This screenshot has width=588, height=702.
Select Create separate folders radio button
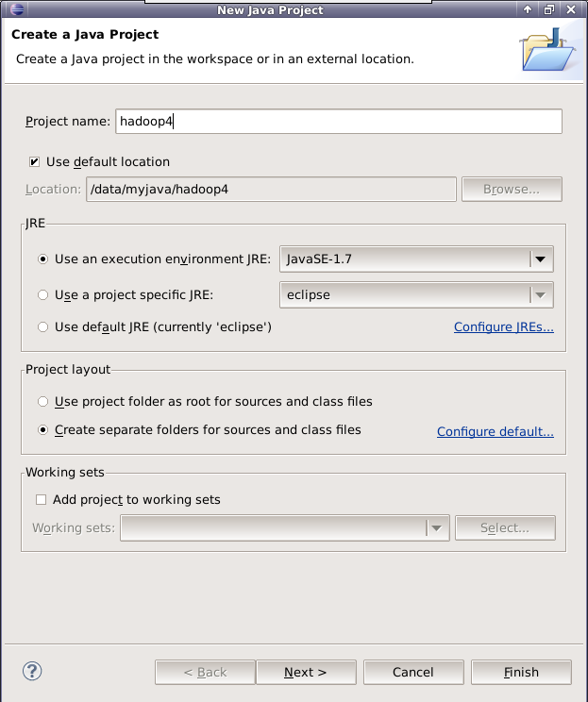click(42, 430)
